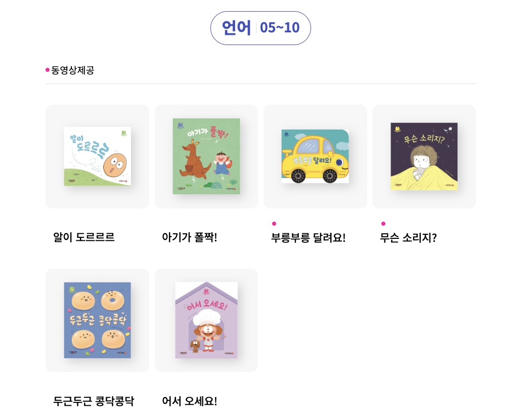525x420 pixels.
Task: Click the 부릉부릉 달려요! title text
Action: pyautogui.click(x=308, y=237)
